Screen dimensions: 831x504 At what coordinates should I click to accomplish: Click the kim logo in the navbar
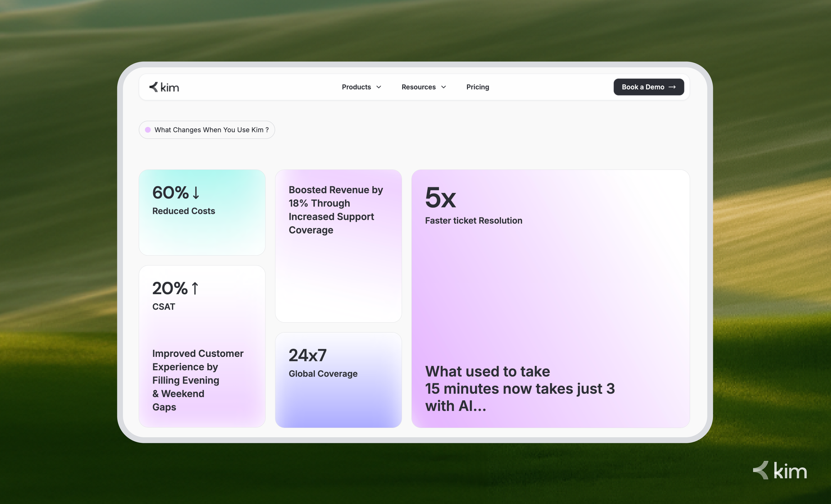[164, 87]
